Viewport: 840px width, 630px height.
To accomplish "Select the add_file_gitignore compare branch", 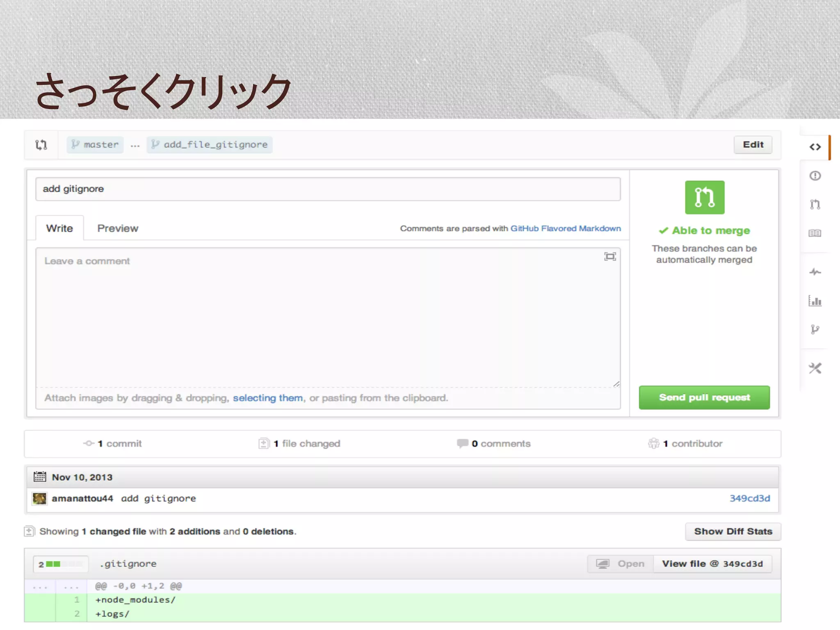I will pos(210,145).
